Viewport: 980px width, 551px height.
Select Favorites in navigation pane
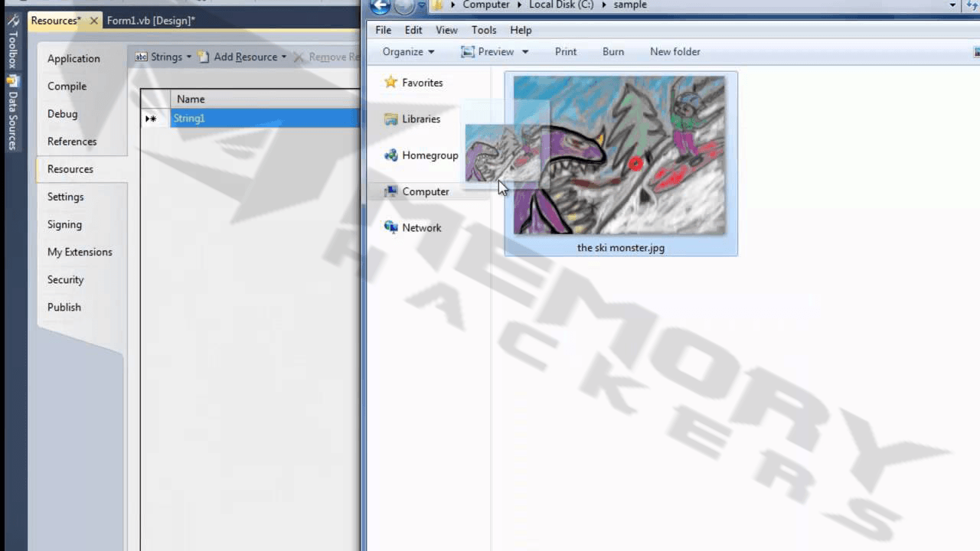coord(422,83)
